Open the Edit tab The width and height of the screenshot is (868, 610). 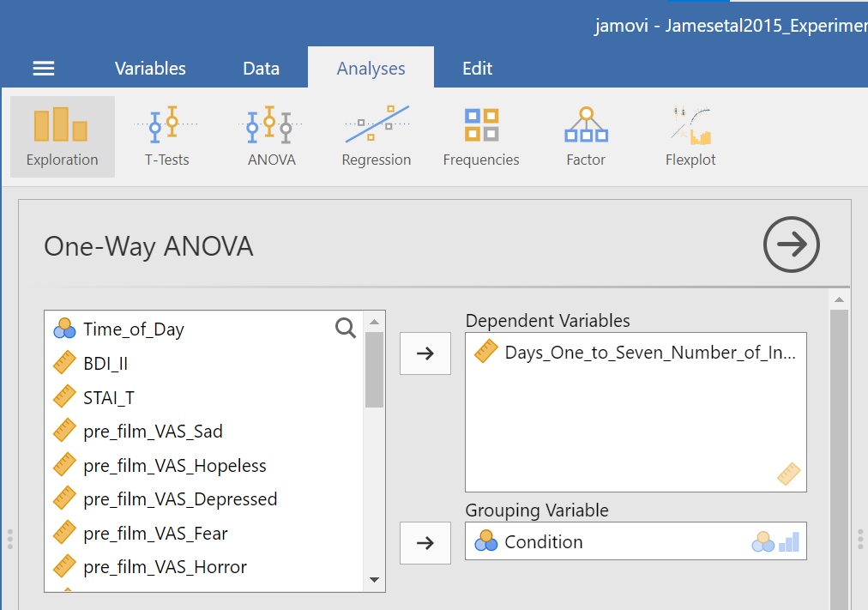477,68
